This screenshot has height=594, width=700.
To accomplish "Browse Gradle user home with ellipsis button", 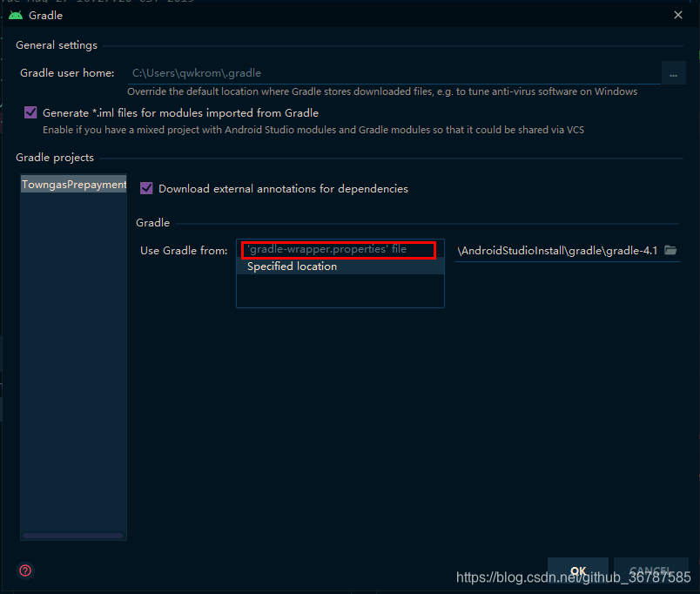I will coord(673,73).
